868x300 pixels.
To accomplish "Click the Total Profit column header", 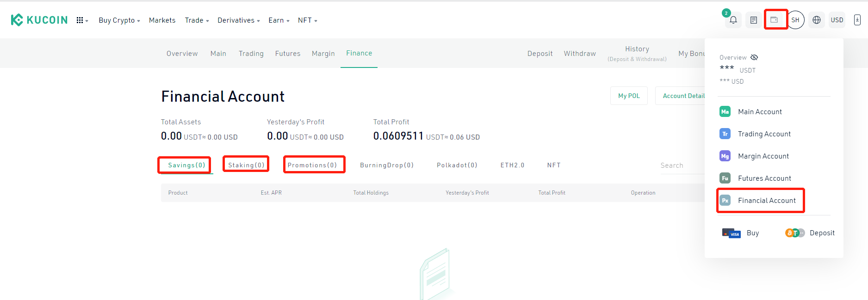I will coord(552,193).
